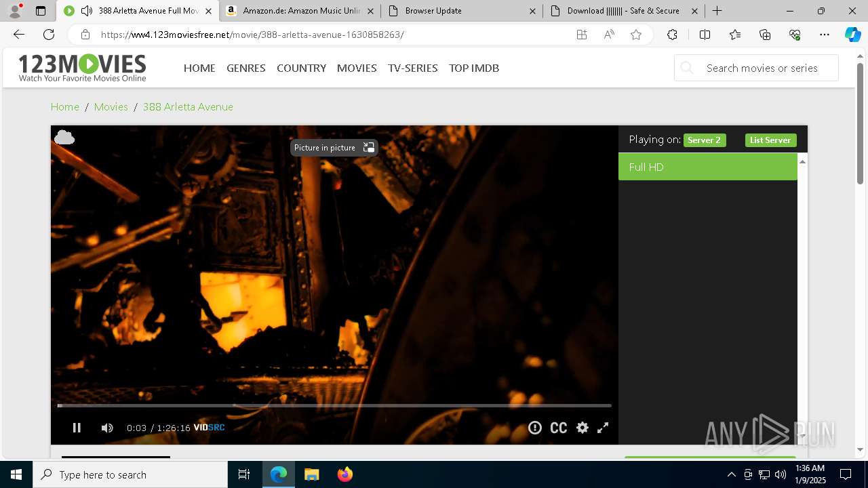Open notification center
The width and height of the screenshot is (868, 488).
[846, 474]
